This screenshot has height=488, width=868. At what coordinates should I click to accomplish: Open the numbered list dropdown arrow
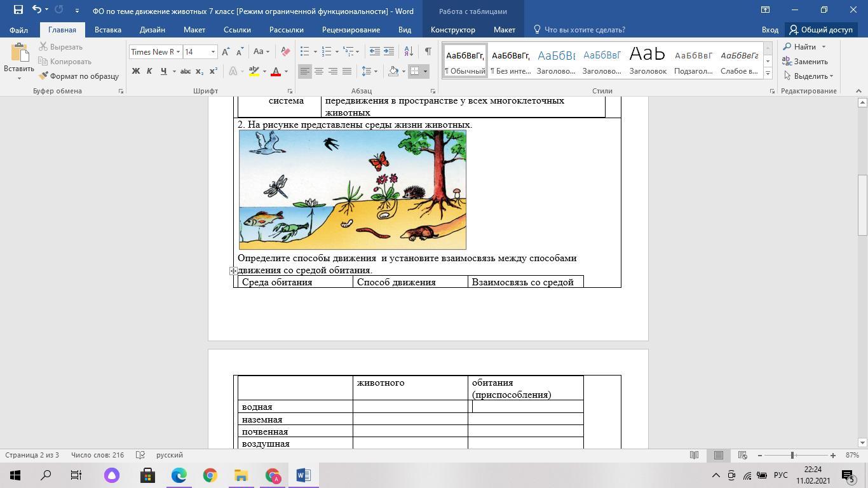pyautogui.click(x=337, y=52)
